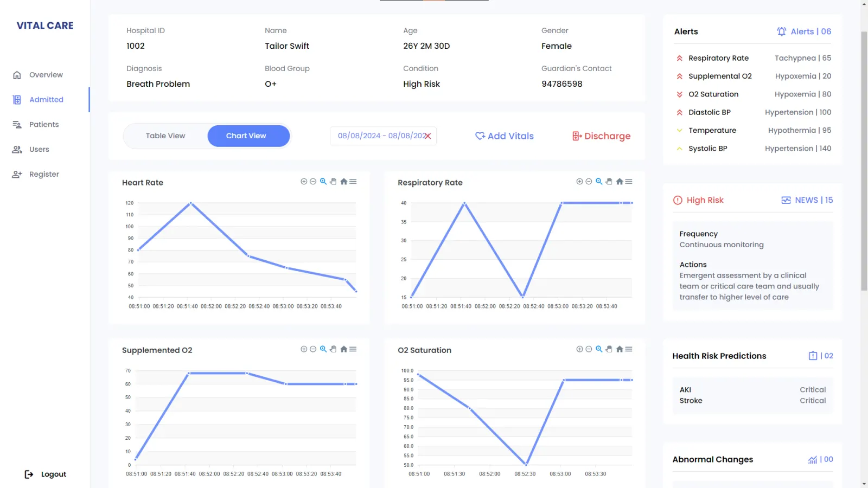
Task: Zoom in on O2 Saturation chart
Action: pyautogui.click(x=579, y=349)
